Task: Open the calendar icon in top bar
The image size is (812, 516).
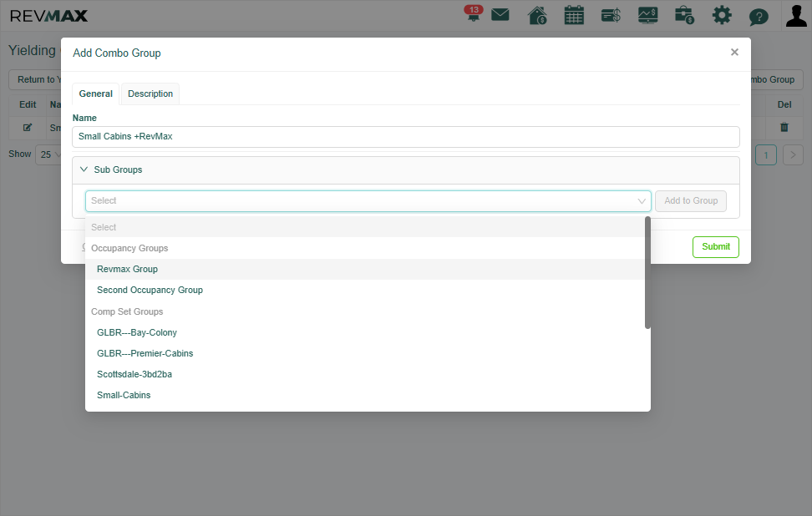Action: click(x=574, y=15)
